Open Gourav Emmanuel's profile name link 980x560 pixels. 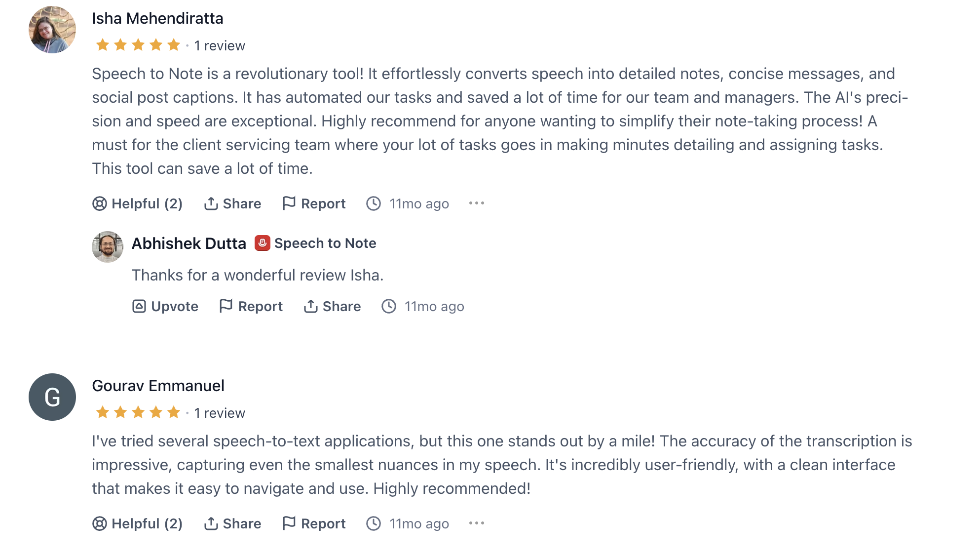[158, 386]
